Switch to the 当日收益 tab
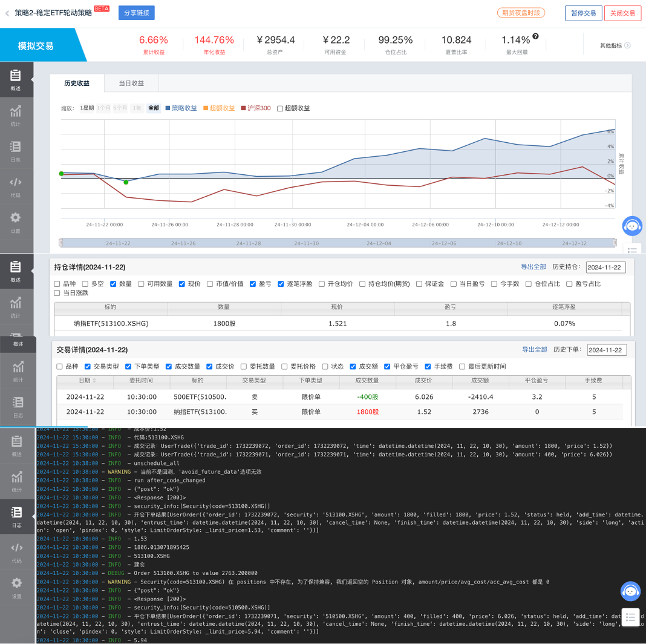The image size is (646, 644). tap(131, 84)
